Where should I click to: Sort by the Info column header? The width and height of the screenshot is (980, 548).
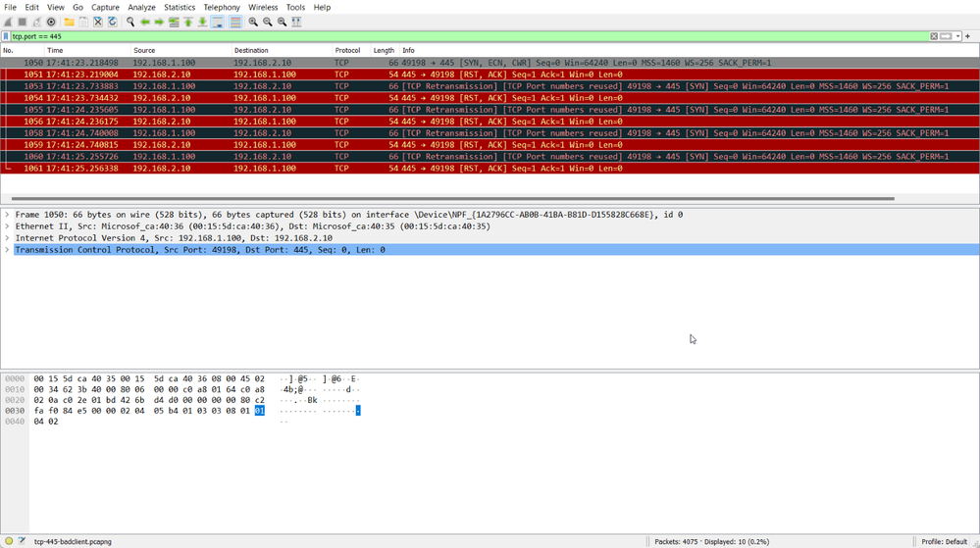pyautogui.click(x=689, y=51)
